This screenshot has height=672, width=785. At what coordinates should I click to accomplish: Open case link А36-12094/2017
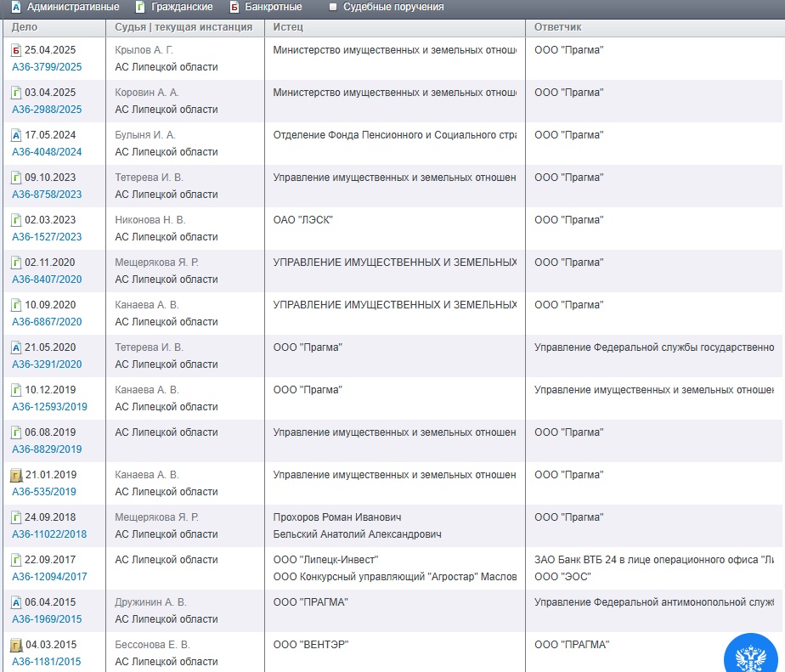[x=49, y=577]
